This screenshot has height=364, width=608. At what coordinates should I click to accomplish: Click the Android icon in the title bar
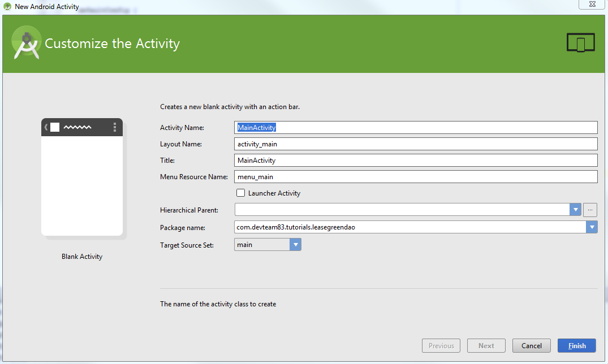7,7
